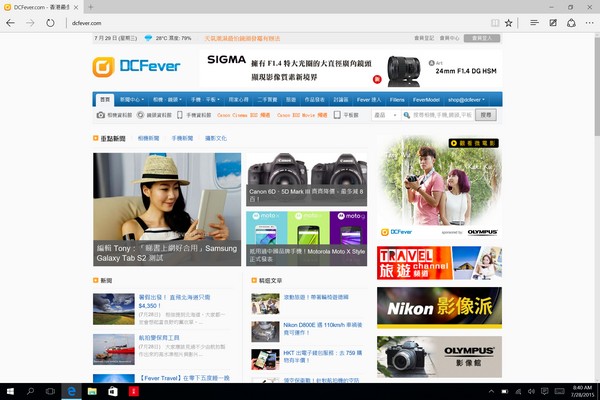Click the Sigma 24mm F1.4 banner ad

[x=351, y=69]
